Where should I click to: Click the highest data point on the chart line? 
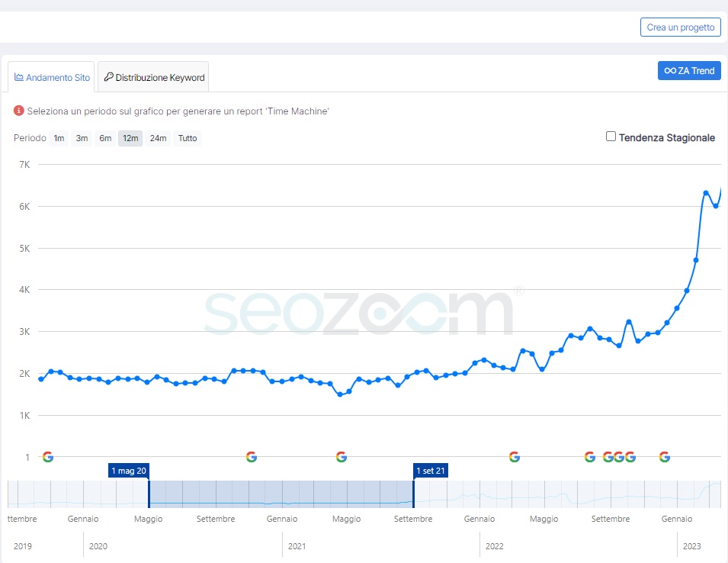(706, 193)
